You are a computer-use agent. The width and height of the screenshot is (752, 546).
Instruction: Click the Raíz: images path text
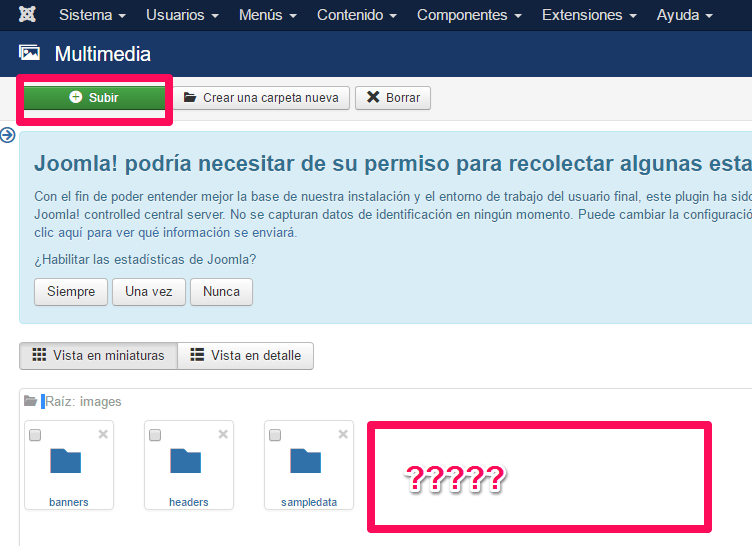83,402
